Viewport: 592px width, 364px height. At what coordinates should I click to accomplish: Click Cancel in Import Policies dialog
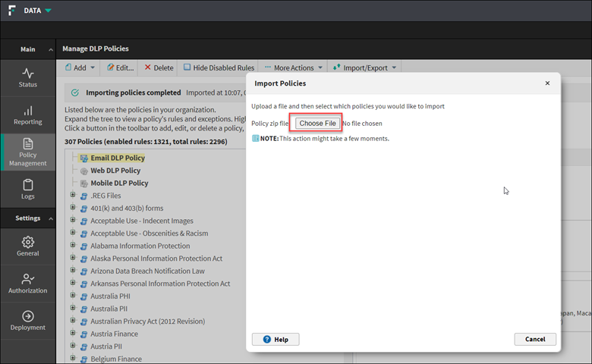[534, 339]
